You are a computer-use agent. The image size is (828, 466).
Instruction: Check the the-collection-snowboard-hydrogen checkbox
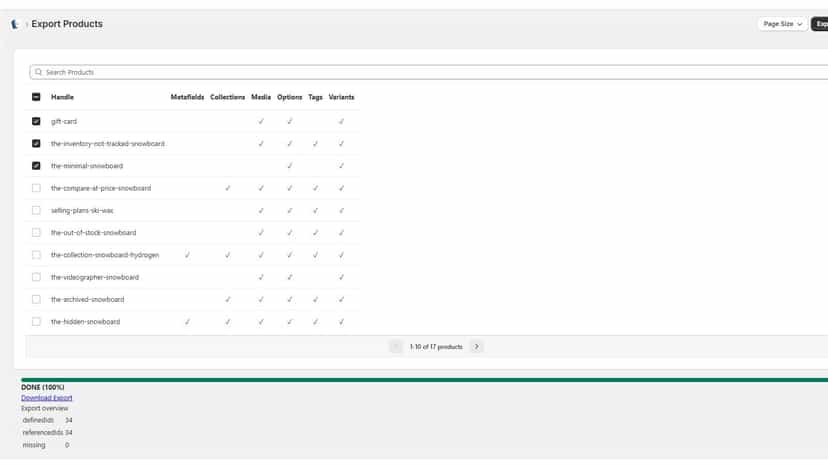point(36,255)
